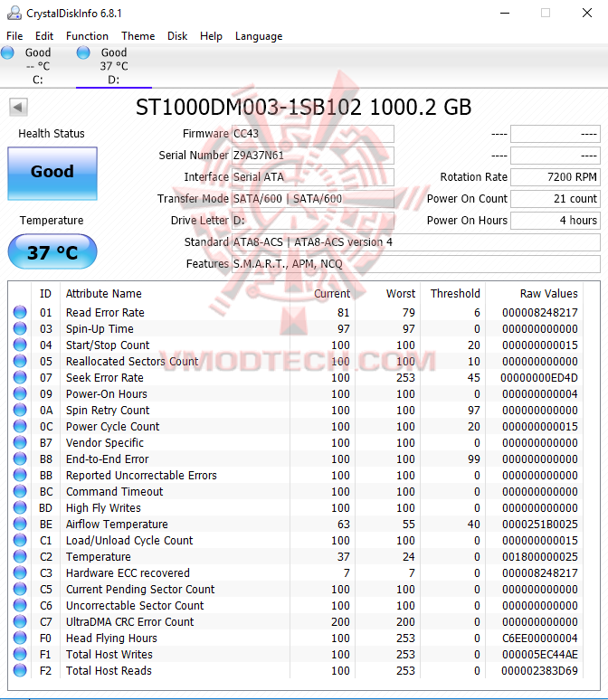Click the Good health status button
The width and height of the screenshot is (608, 700).
pos(52,174)
